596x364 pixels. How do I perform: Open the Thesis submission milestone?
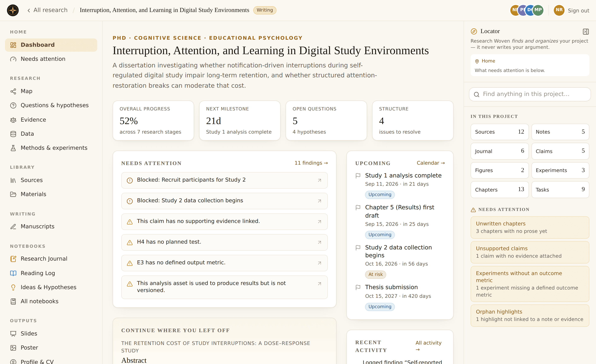[x=391, y=287]
